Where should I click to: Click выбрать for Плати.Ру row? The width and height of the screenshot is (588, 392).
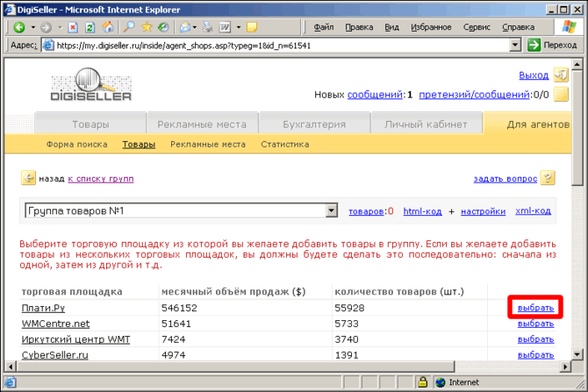pyautogui.click(x=535, y=308)
